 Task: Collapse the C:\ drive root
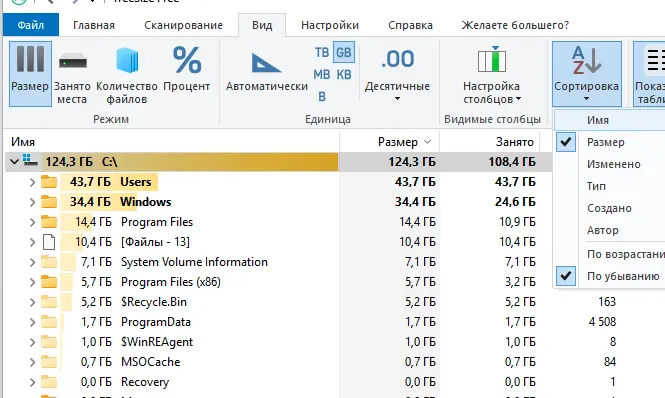[14, 162]
